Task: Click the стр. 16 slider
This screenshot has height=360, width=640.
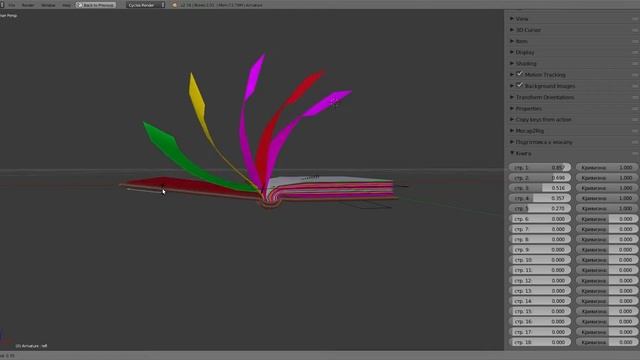Action: (x=540, y=322)
